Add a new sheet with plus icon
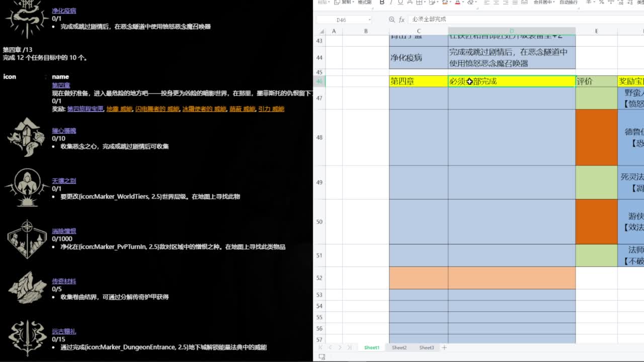Image resolution: width=644 pixels, height=362 pixels. tap(444, 347)
